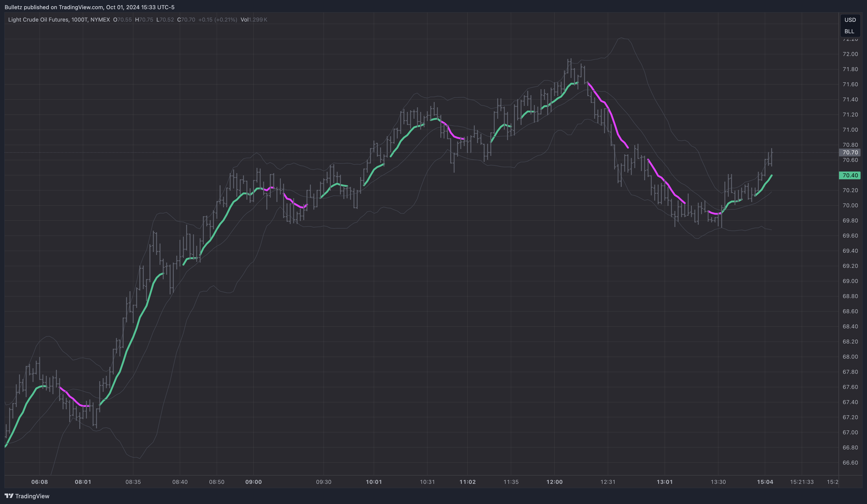Click the 09:00 time axis label

(253, 482)
